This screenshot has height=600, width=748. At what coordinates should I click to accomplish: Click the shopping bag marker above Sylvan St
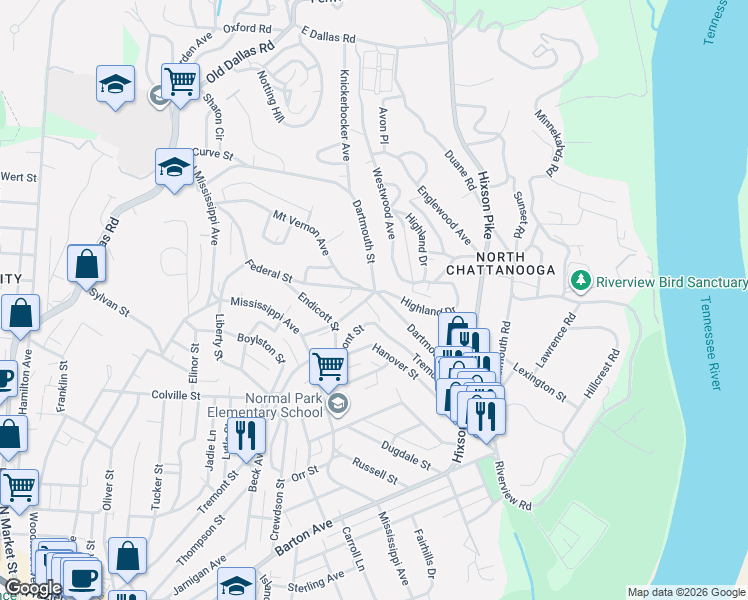(86, 265)
